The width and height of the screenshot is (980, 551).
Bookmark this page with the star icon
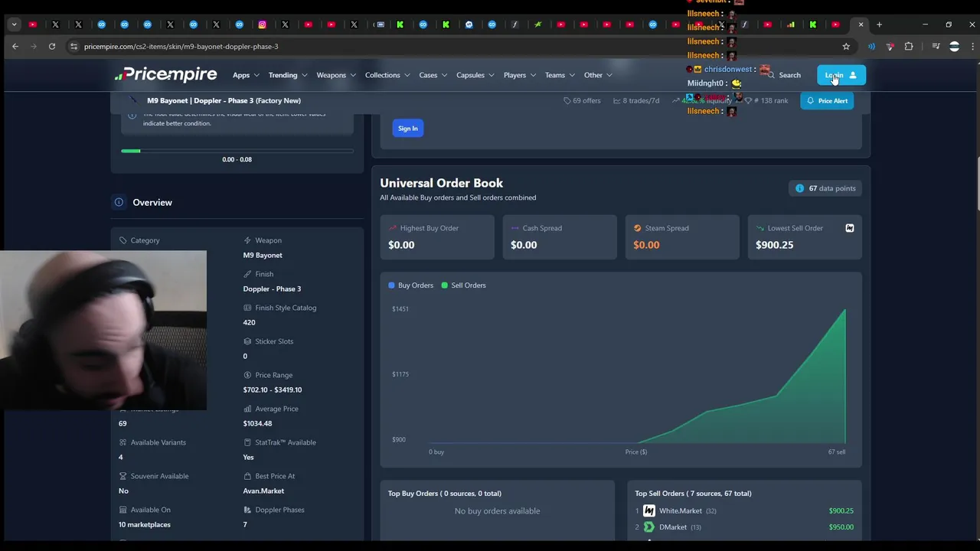pos(846,47)
